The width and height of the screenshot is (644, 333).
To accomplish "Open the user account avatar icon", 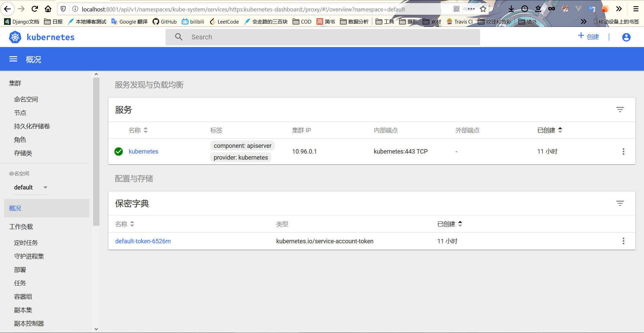I will pos(626,37).
